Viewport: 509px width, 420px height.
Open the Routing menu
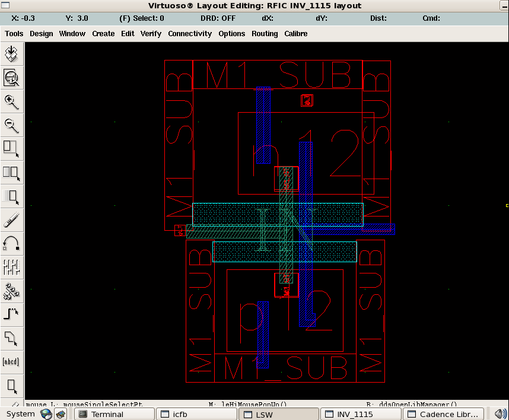[x=265, y=34]
